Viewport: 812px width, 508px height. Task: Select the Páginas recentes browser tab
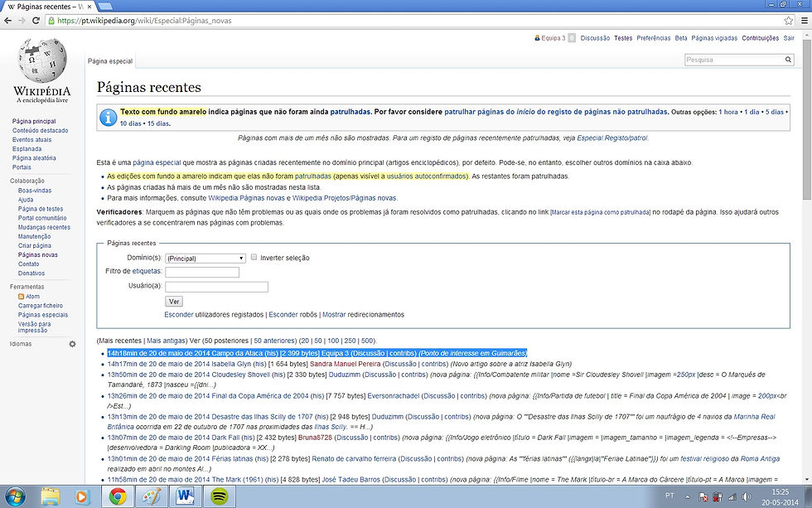48,7
